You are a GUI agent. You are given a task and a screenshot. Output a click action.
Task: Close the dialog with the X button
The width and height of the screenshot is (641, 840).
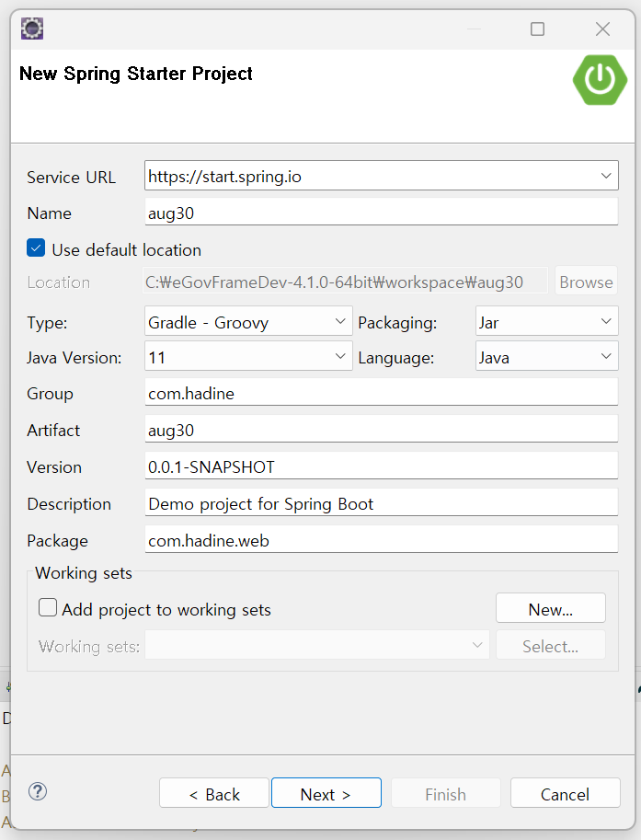603,29
